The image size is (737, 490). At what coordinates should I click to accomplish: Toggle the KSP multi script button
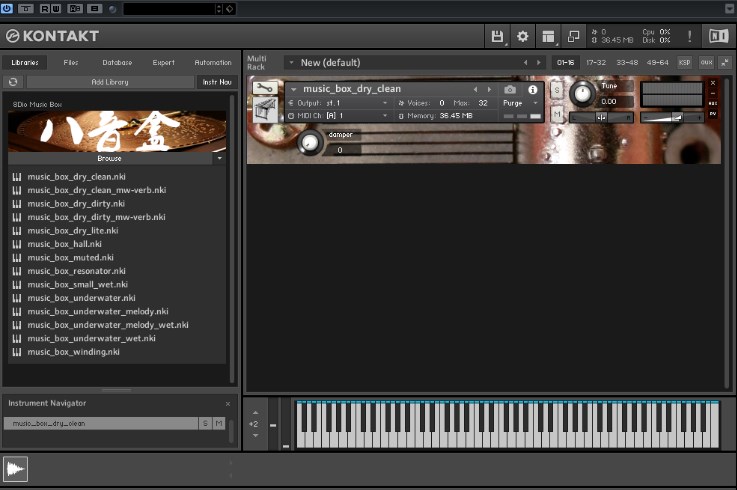pos(684,63)
